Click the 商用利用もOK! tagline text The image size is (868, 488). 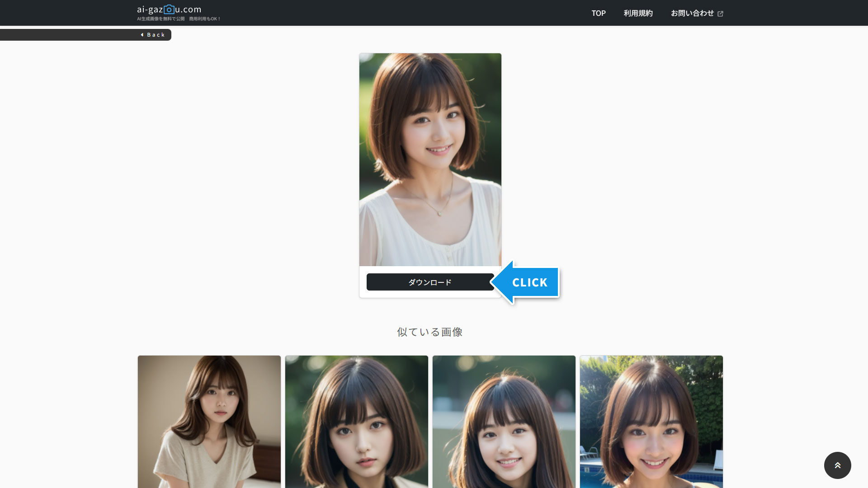pos(205,19)
